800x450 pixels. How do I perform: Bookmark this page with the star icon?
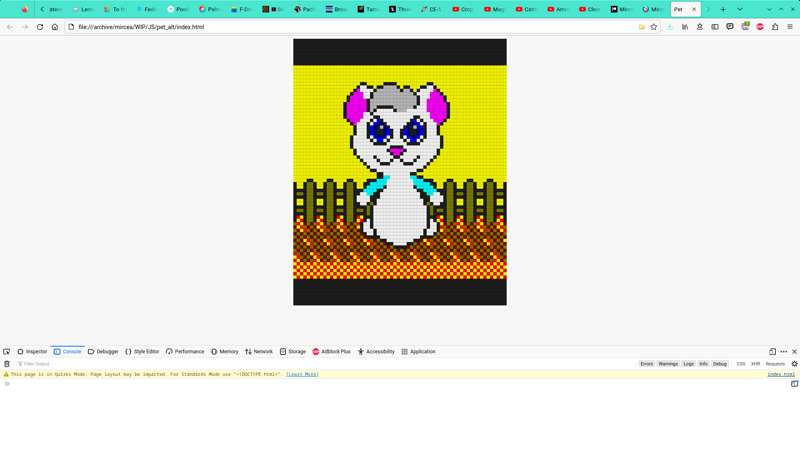tap(654, 27)
